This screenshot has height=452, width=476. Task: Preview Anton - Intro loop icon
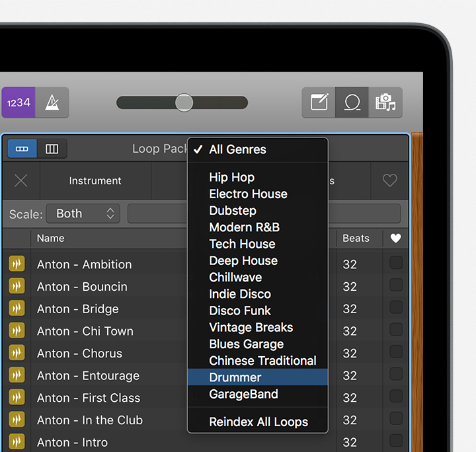coord(17,441)
